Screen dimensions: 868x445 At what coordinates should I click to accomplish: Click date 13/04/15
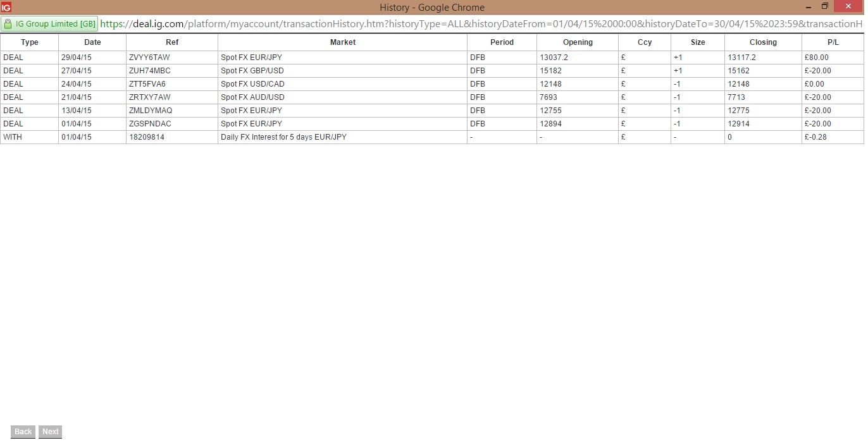coord(77,111)
